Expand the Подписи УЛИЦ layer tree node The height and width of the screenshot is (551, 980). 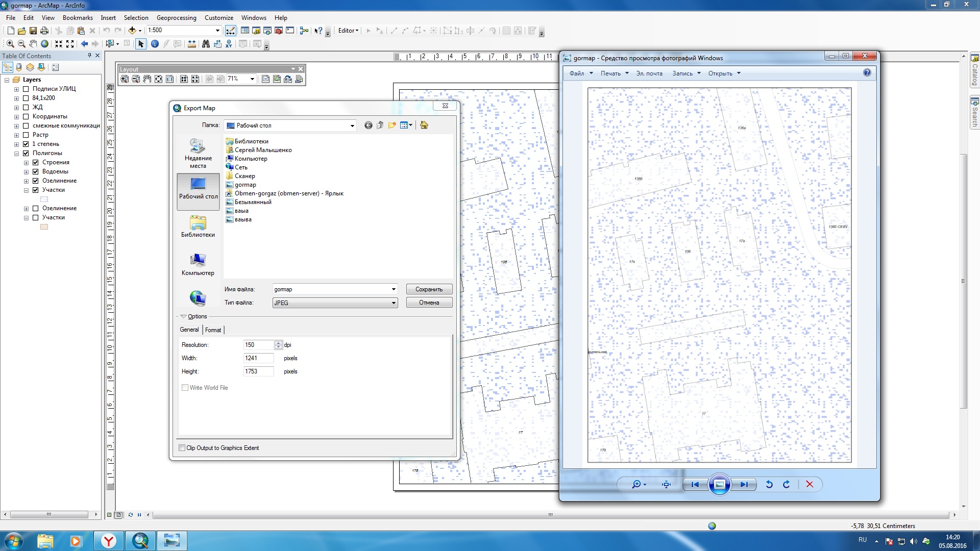[16, 89]
